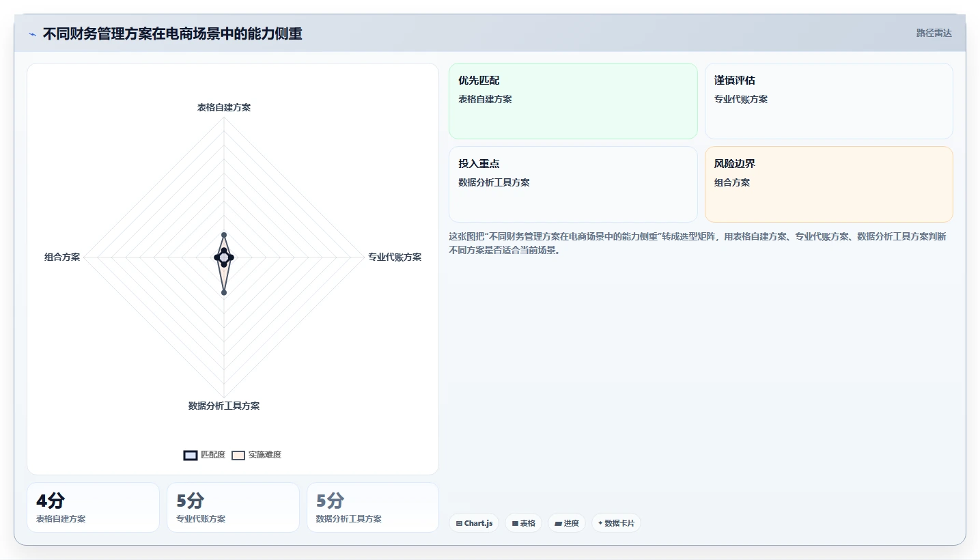Click the 专业代账方案 radar axis label
The image size is (980, 560).
395,257
